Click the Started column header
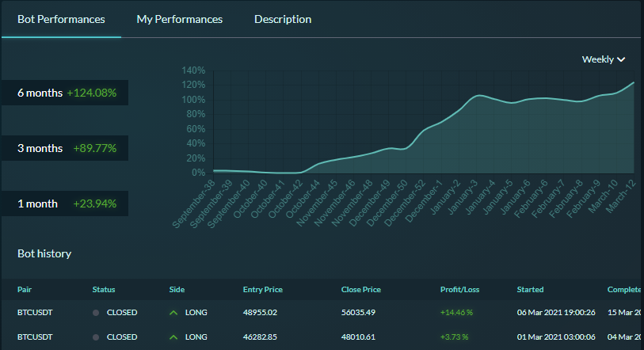Image resolution: width=644 pixels, height=350 pixels. pyautogui.click(x=530, y=290)
